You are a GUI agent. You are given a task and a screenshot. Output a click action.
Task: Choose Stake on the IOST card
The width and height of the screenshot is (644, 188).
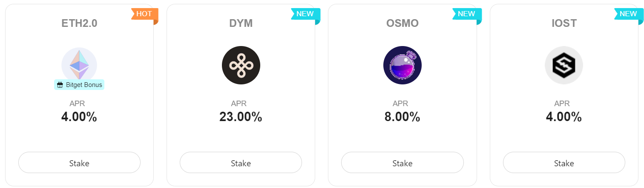coord(564,162)
